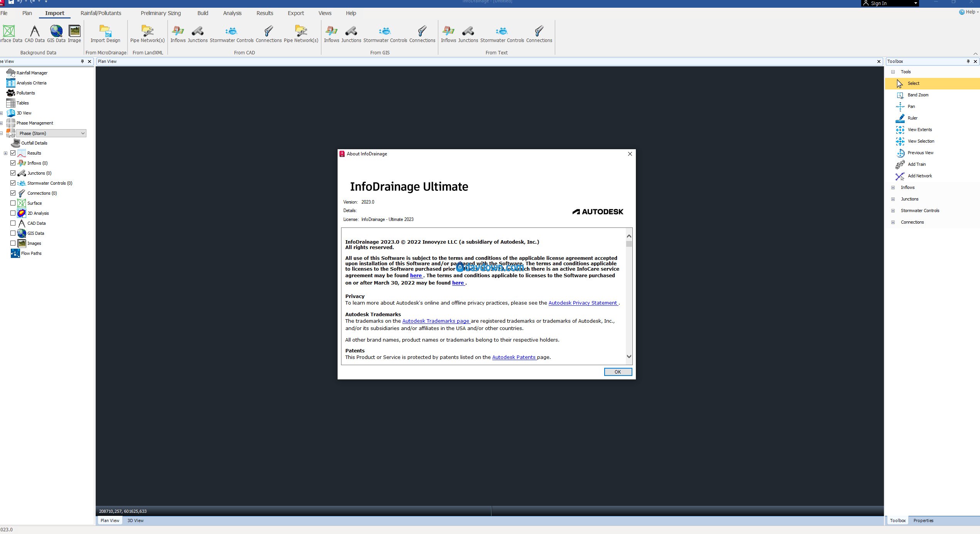The image size is (980, 534).
Task: Import Stormwater Controls from GIS
Action: tap(385, 34)
